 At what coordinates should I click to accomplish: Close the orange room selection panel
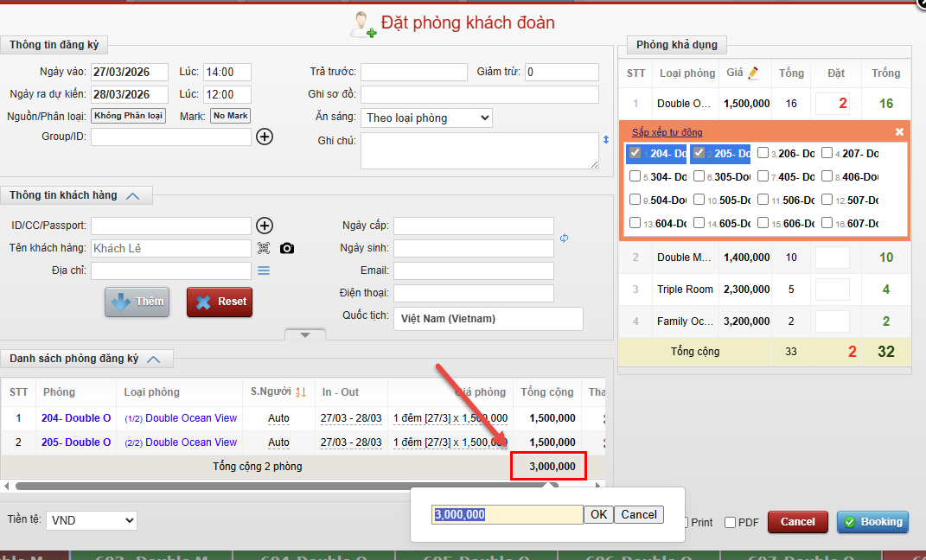pos(899,132)
